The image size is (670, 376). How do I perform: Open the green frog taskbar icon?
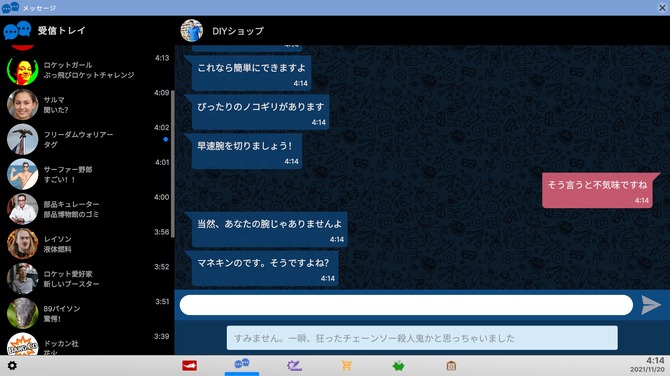point(398,366)
